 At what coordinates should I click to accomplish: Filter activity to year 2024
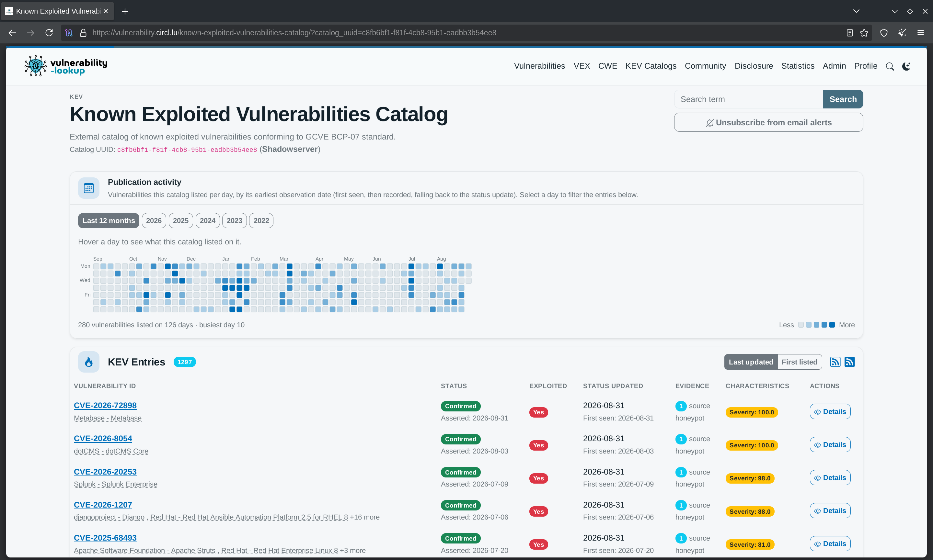[x=207, y=220]
